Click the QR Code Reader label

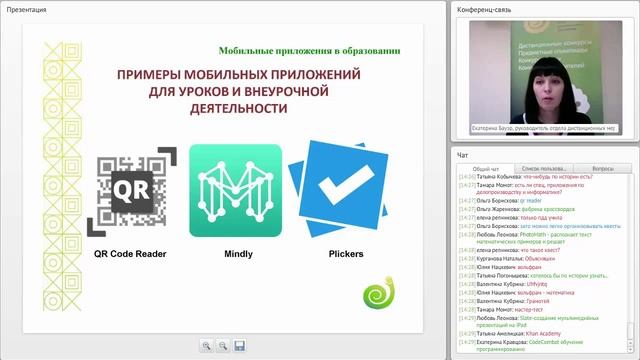click(x=130, y=254)
